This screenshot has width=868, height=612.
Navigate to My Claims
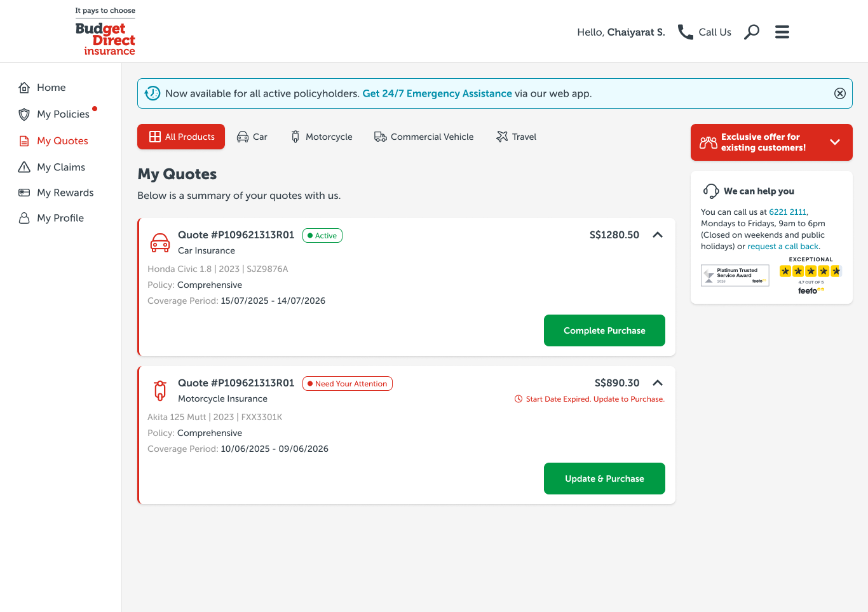pyautogui.click(x=52, y=167)
